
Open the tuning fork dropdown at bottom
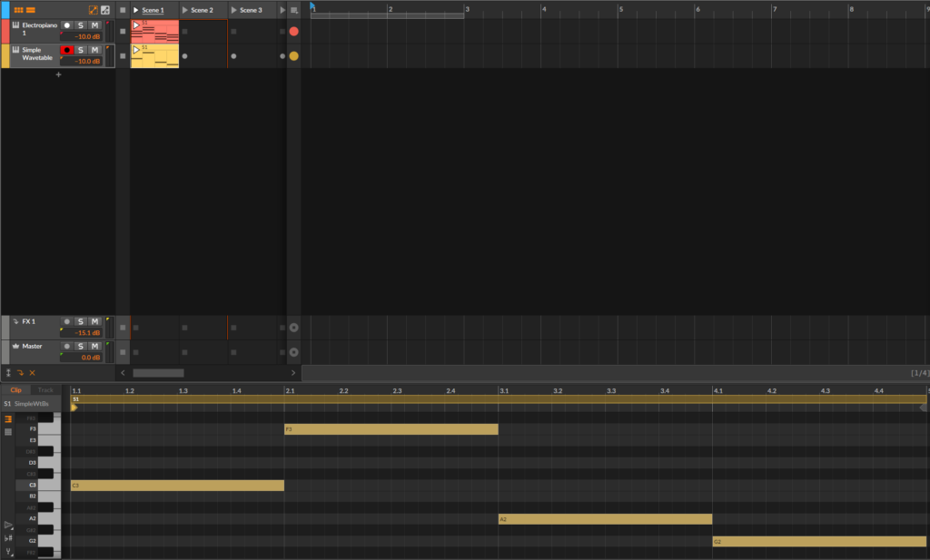click(8, 552)
